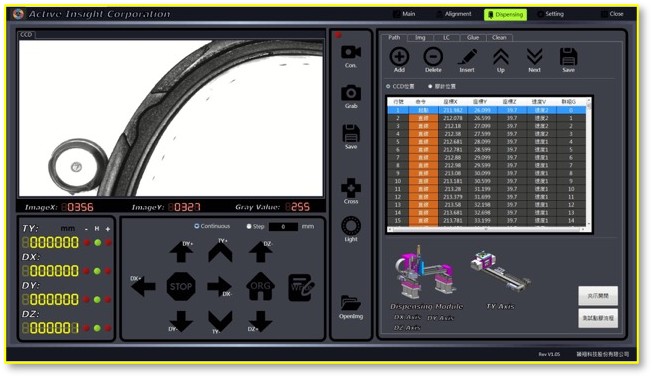
Task: Click the DY+ up arrow
Action: (x=180, y=252)
